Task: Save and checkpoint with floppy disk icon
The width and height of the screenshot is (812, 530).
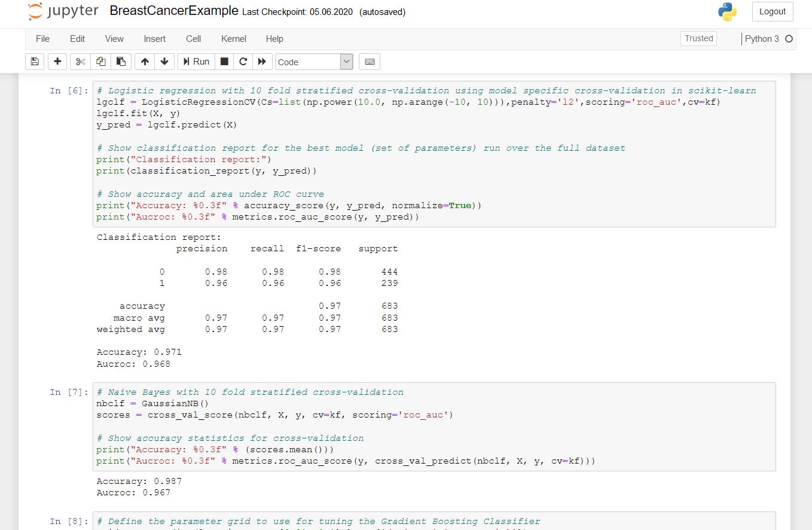Action: [x=35, y=62]
